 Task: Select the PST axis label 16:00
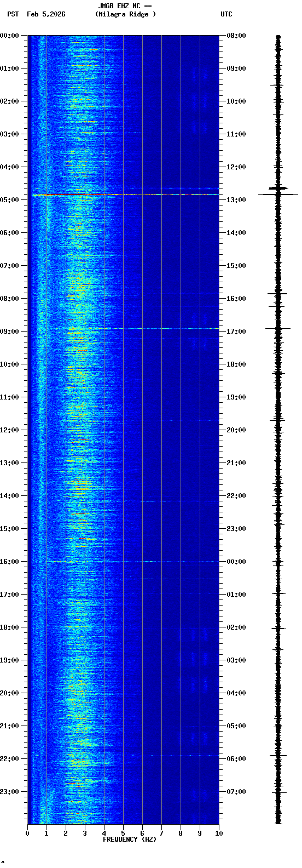pos(10,562)
